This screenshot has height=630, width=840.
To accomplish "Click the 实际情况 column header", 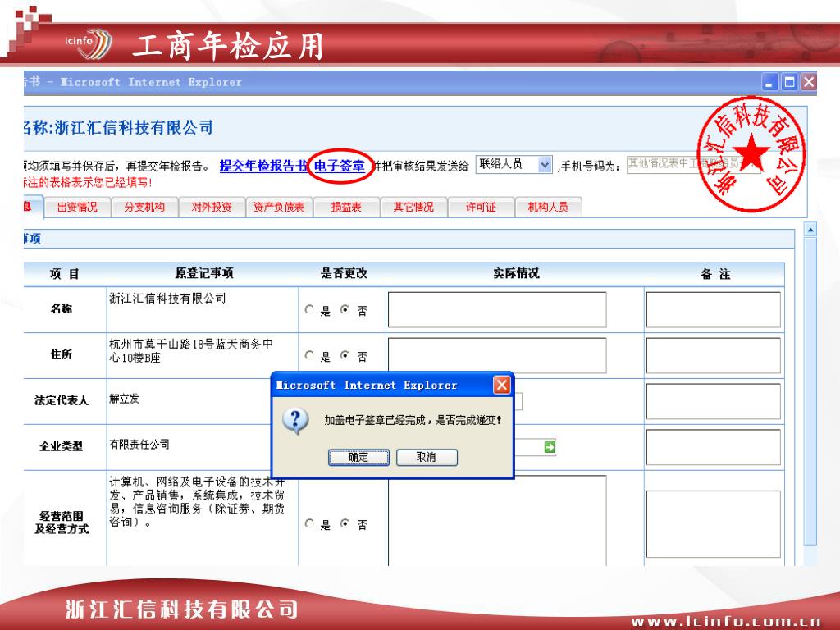I will (x=516, y=273).
